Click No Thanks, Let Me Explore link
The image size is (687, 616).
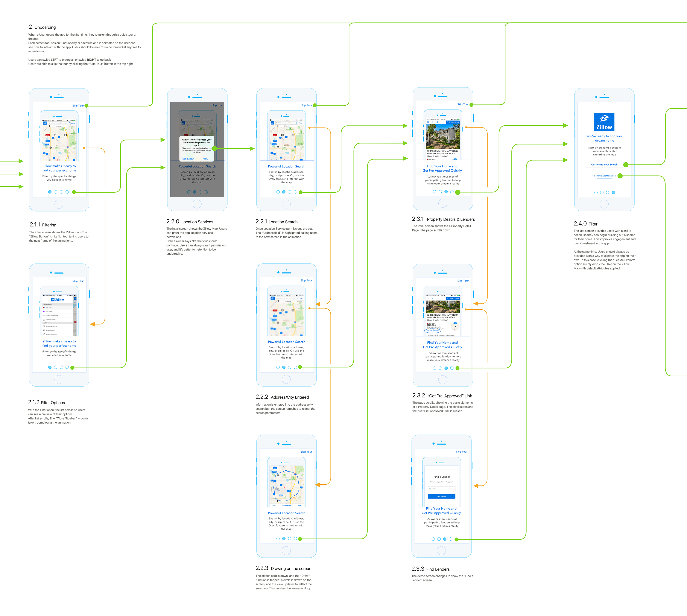point(604,176)
